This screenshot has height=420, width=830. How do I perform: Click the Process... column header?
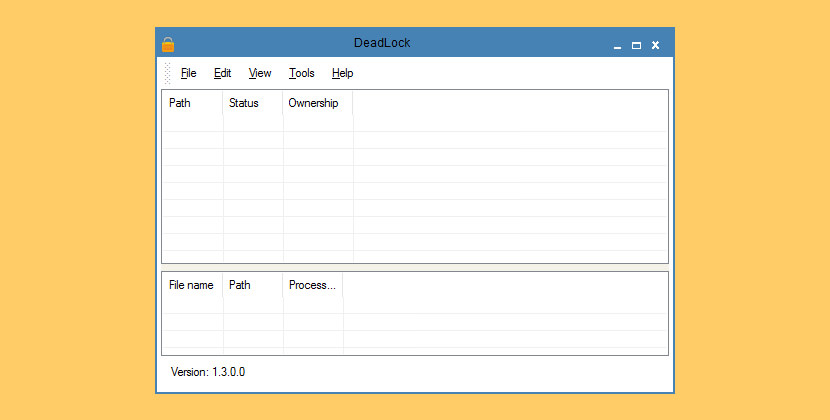tap(313, 285)
